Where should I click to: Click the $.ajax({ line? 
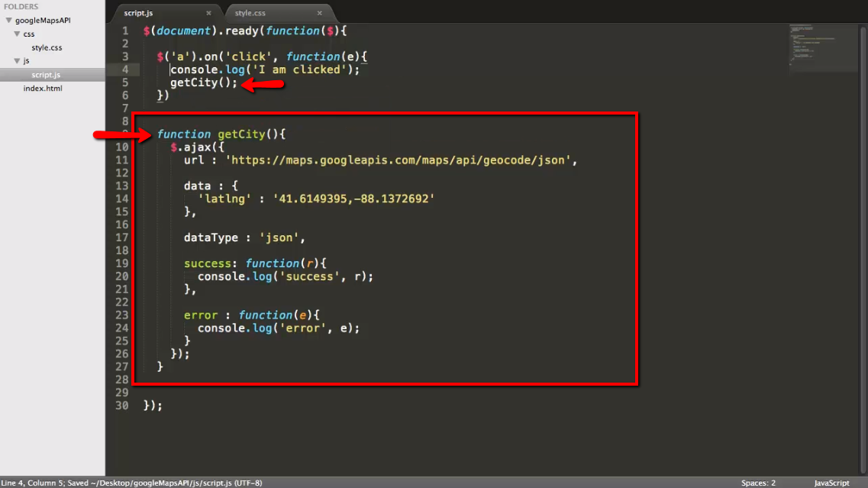point(198,147)
